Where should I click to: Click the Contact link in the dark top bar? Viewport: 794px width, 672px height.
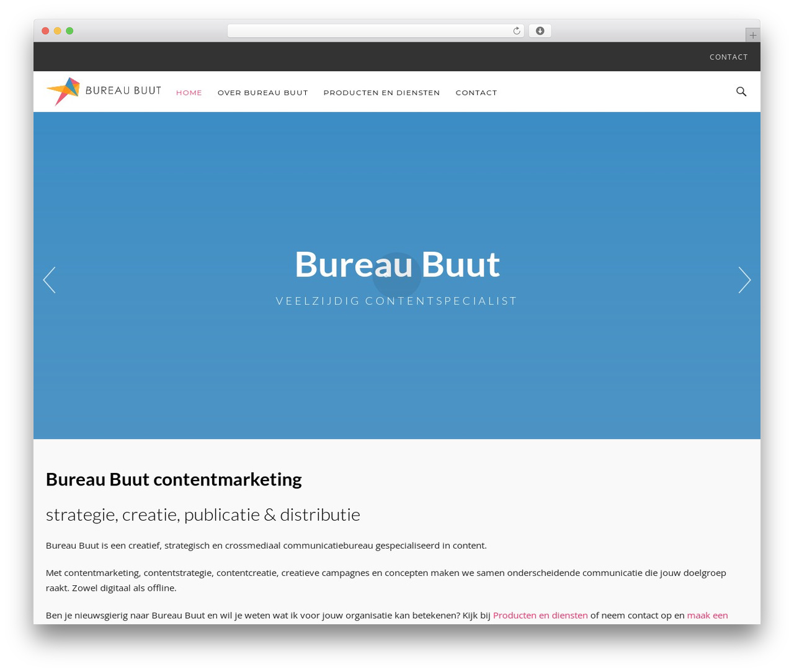click(x=729, y=57)
